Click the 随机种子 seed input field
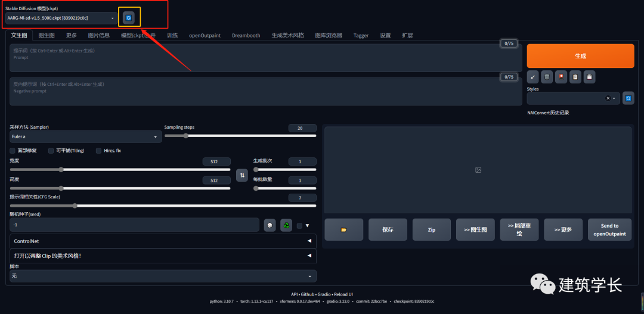Screen dimensions: 644x314 coord(134,225)
